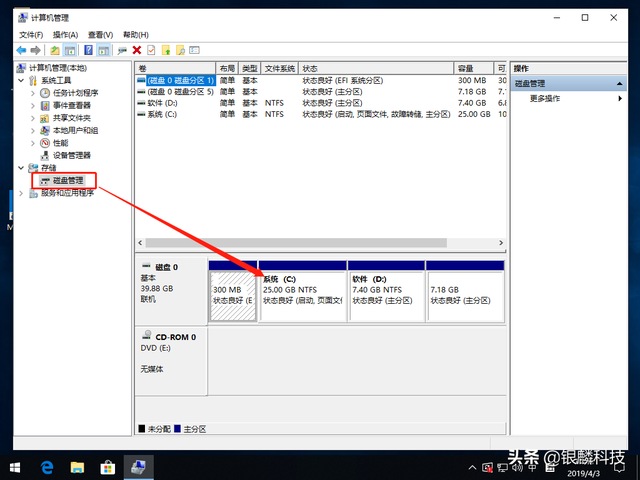Open Help via blue question mark icon

coord(88,50)
